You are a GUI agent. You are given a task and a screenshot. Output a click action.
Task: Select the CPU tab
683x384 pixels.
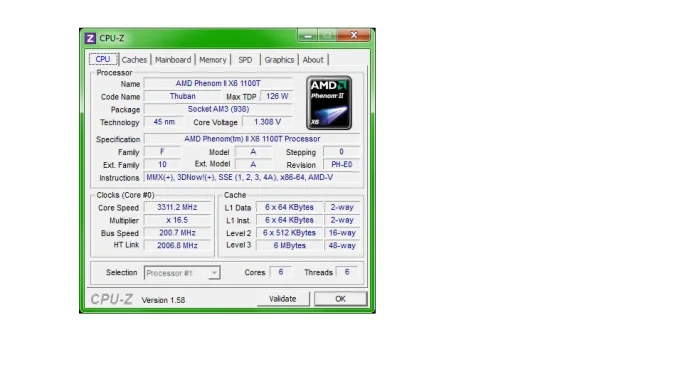point(103,59)
